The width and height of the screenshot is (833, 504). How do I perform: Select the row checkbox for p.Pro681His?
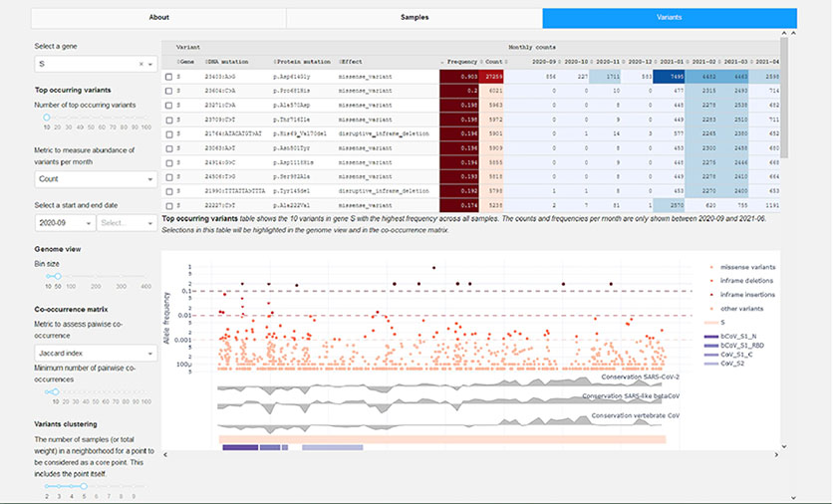(x=169, y=92)
